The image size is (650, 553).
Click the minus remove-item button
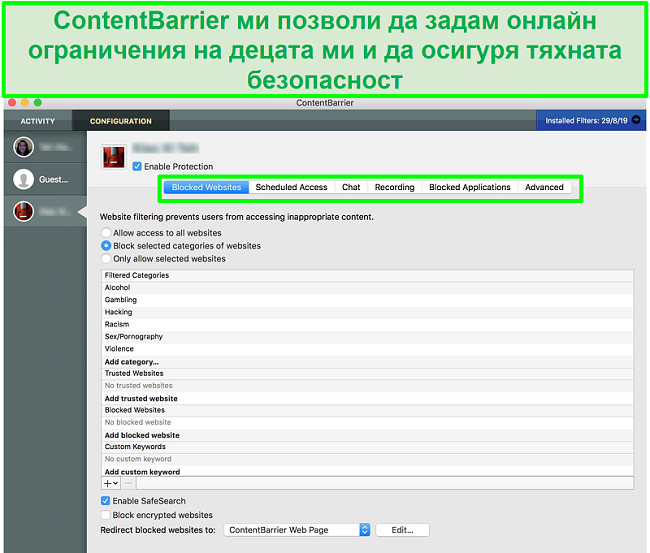(x=129, y=483)
